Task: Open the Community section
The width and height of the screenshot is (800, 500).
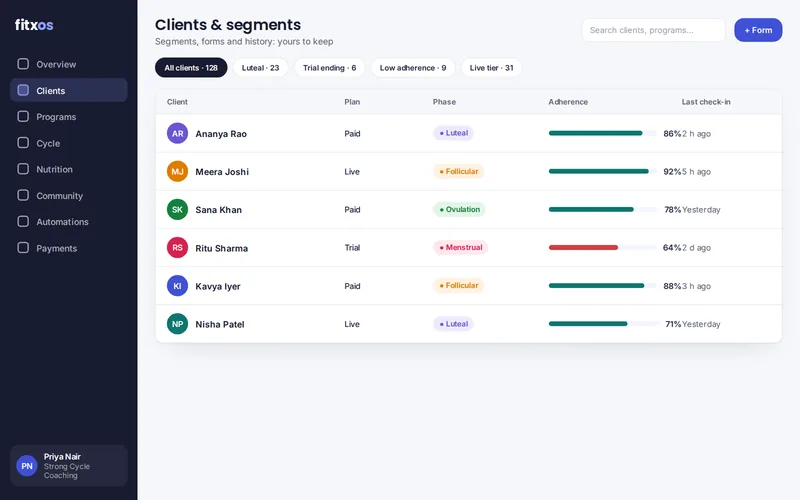Action: point(68,196)
